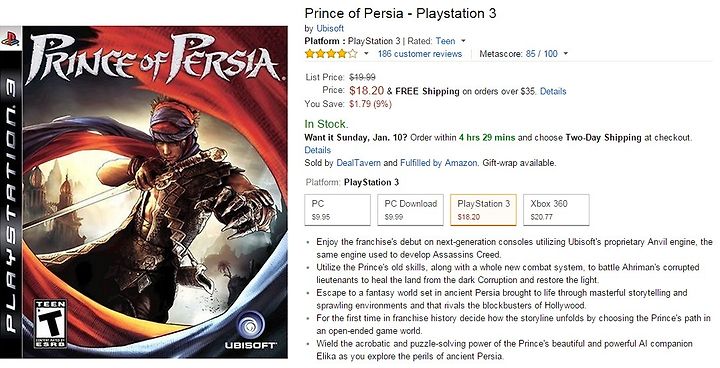This screenshot has height=368, width=720.
Task: Open the Ubisoft brand link
Action: click(330, 28)
